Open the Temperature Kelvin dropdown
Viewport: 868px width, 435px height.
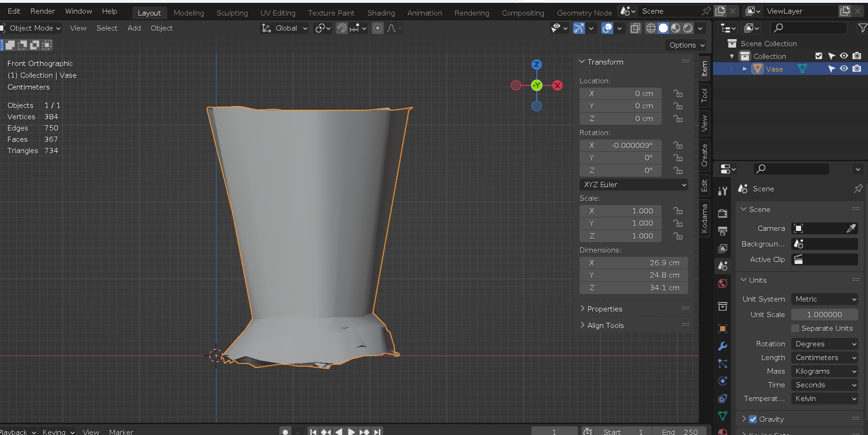(x=824, y=399)
